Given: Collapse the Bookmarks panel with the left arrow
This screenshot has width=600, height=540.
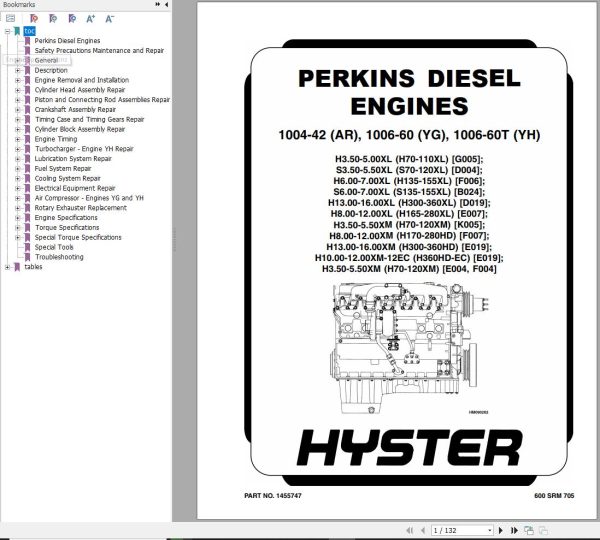Looking at the screenshot, I should (x=166, y=4).
